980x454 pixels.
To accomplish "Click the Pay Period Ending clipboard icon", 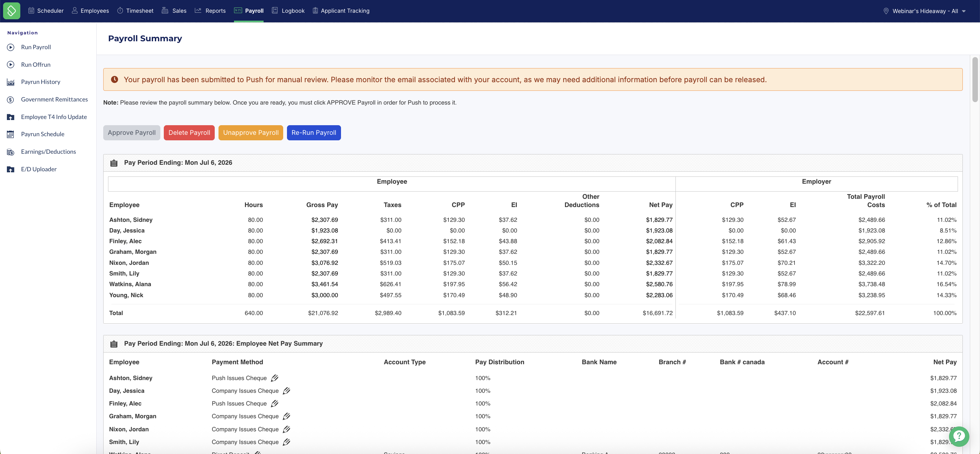I will (x=114, y=163).
